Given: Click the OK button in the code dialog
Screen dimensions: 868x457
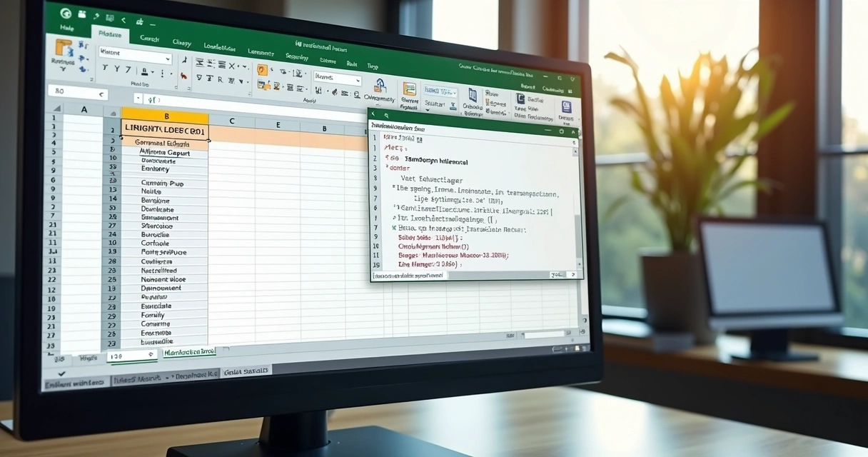Looking at the screenshot, I should click(x=557, y=273).
